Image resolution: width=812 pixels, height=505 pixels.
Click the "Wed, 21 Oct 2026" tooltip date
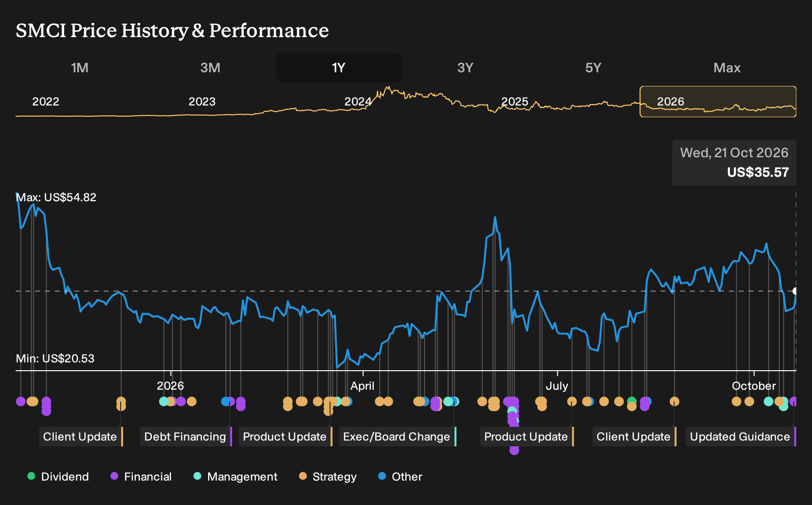pyautogui.click(x=734, y=153)
